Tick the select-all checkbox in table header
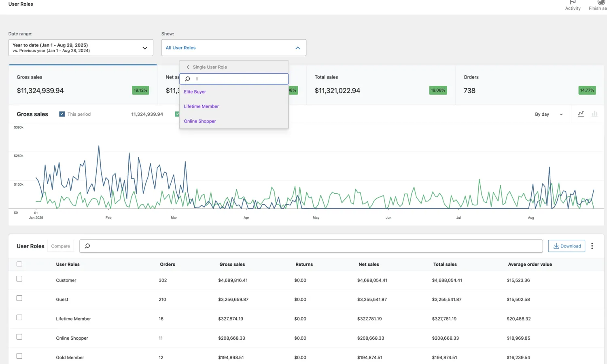Screen dimensions: 607x364 click(x=19, y=264)
